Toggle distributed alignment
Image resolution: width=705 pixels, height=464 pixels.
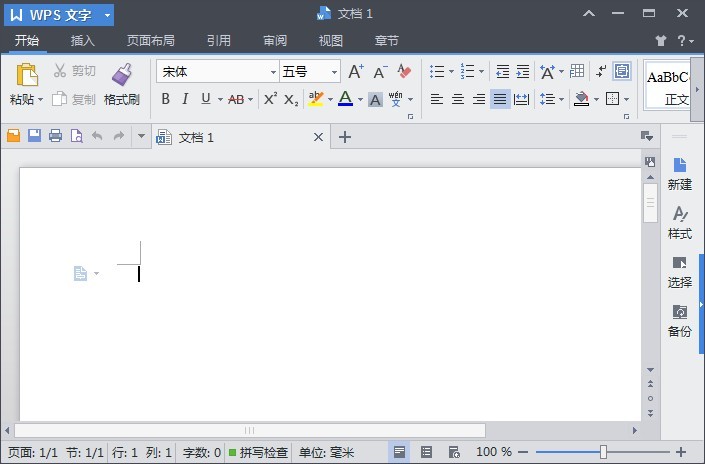[521, 99]
